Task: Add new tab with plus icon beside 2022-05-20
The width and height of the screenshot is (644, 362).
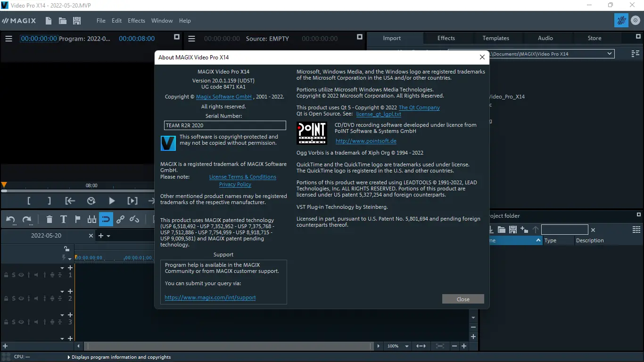Action: click(x=100, y=236)
